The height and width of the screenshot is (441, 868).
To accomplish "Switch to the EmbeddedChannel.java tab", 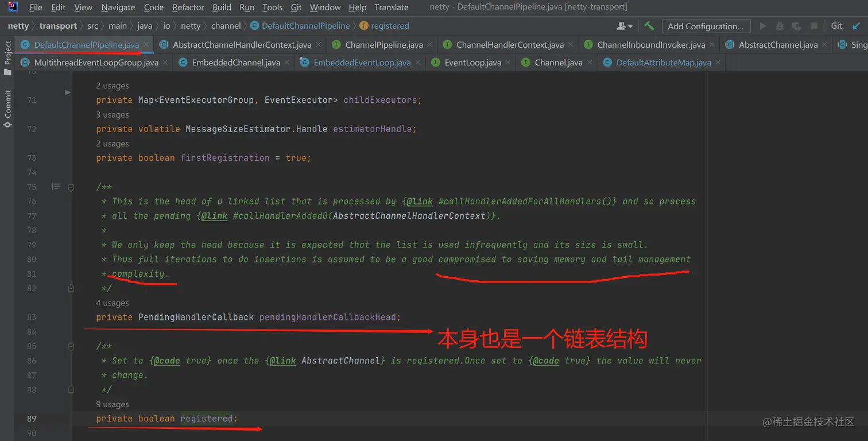I will pyautogui.click(x=236, y=63).
